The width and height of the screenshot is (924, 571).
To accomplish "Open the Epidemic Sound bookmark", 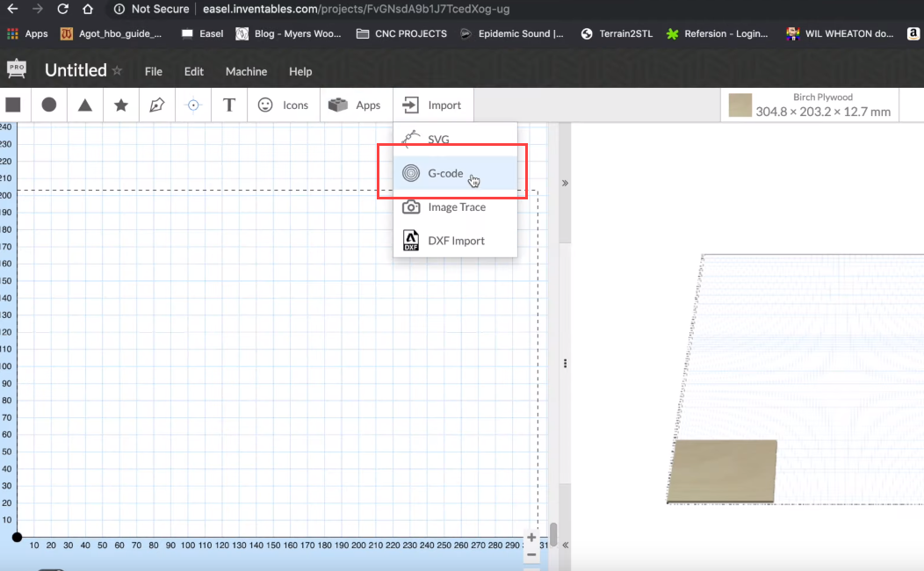I will (511, 33).
